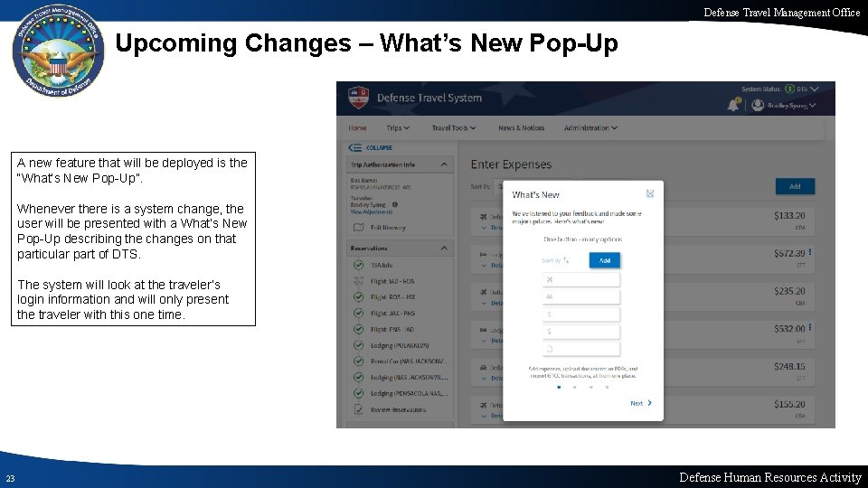The width and height of the screenshot is (868, 488).
Task: Open the Flight PNS - IAD reservation
Action: (392, 329)
